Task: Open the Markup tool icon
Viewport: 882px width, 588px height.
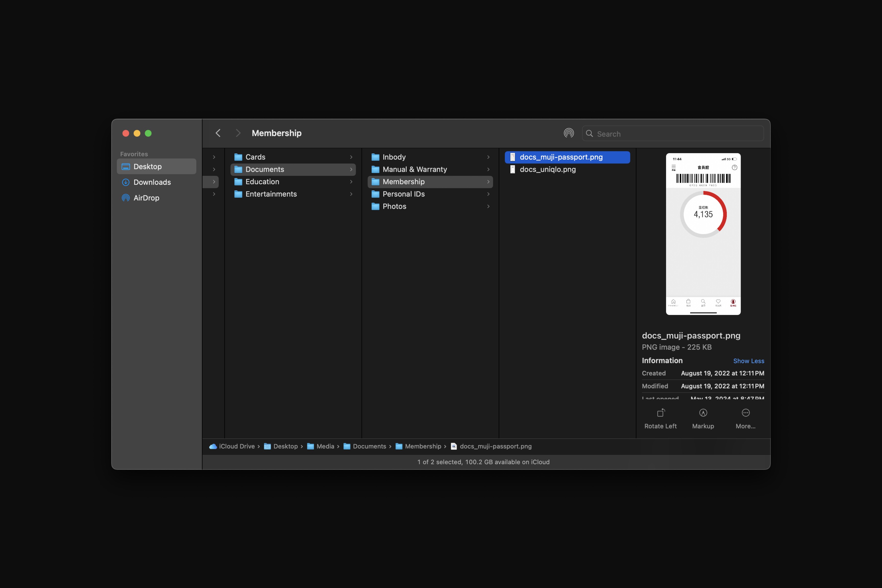Action: [703, 413]
